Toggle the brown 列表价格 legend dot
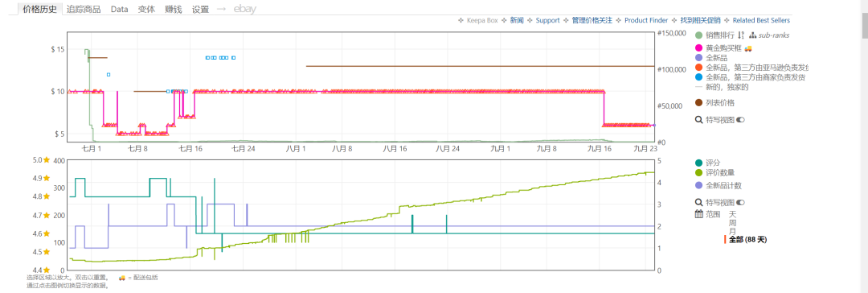The width and height of the screenshot is (868, 293). tap(698, 103)
